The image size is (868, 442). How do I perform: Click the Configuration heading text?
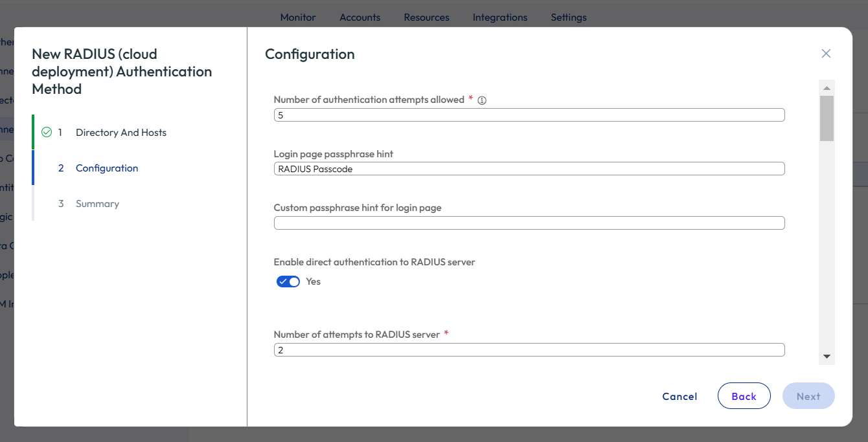point(310,54)
